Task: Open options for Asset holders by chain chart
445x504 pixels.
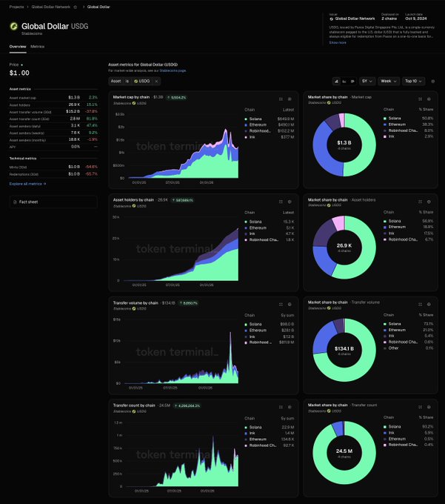Action: (290, 202)
